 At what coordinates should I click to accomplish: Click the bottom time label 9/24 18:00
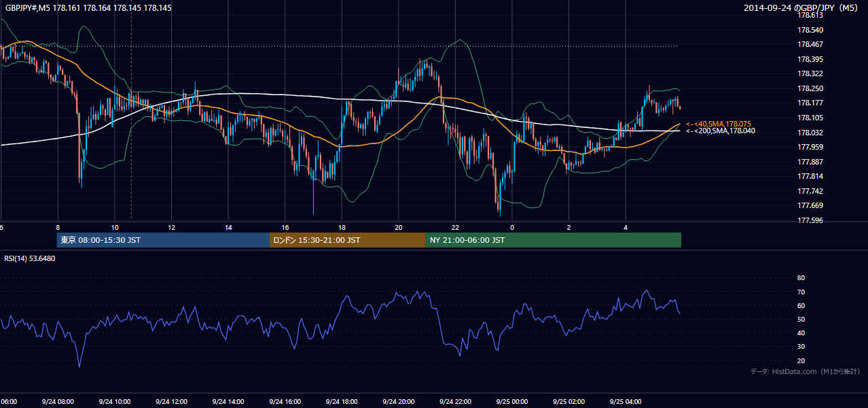[342, 402]
